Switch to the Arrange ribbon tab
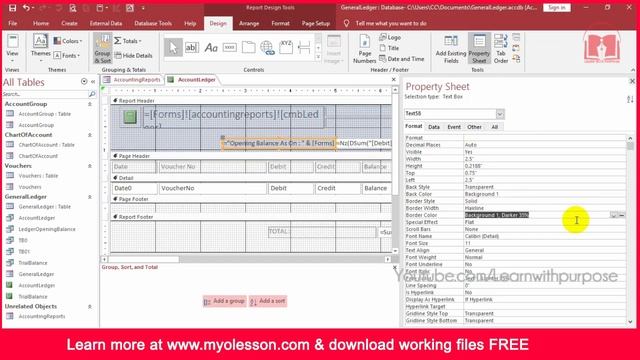The image size is (640, 360). pos(249,23)
